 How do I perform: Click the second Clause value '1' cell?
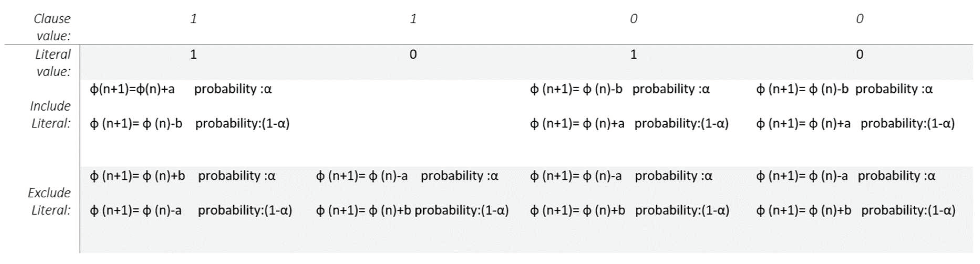coord(413,19)
